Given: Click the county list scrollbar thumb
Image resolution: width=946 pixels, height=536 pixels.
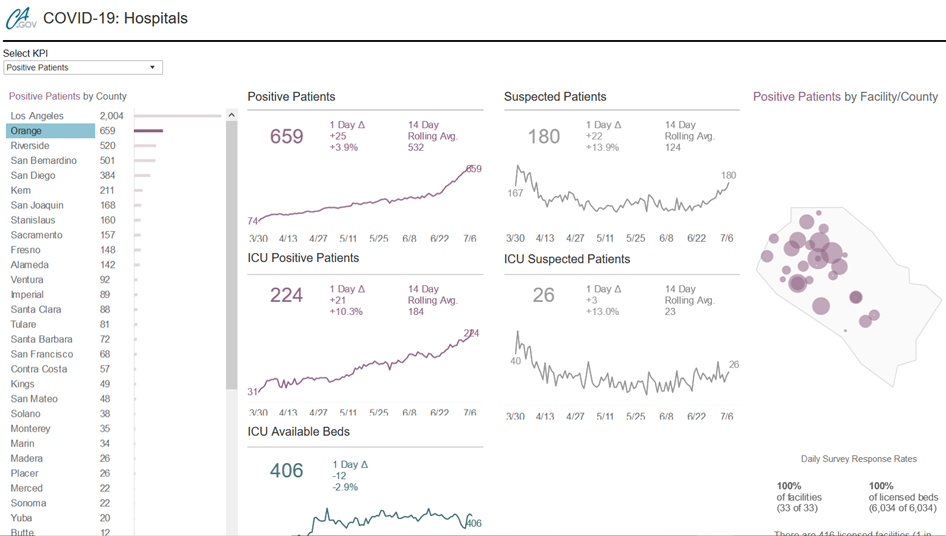Looking at the screenshot, I should [x=232, y=255].
